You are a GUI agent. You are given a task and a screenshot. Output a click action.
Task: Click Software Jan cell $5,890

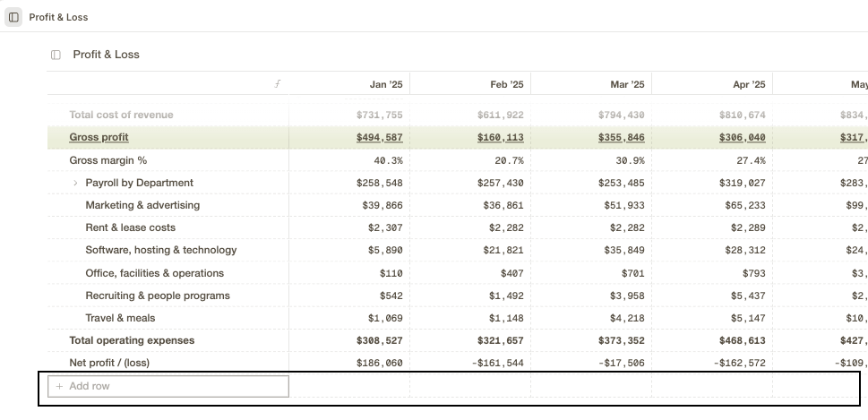coord(385,250)
